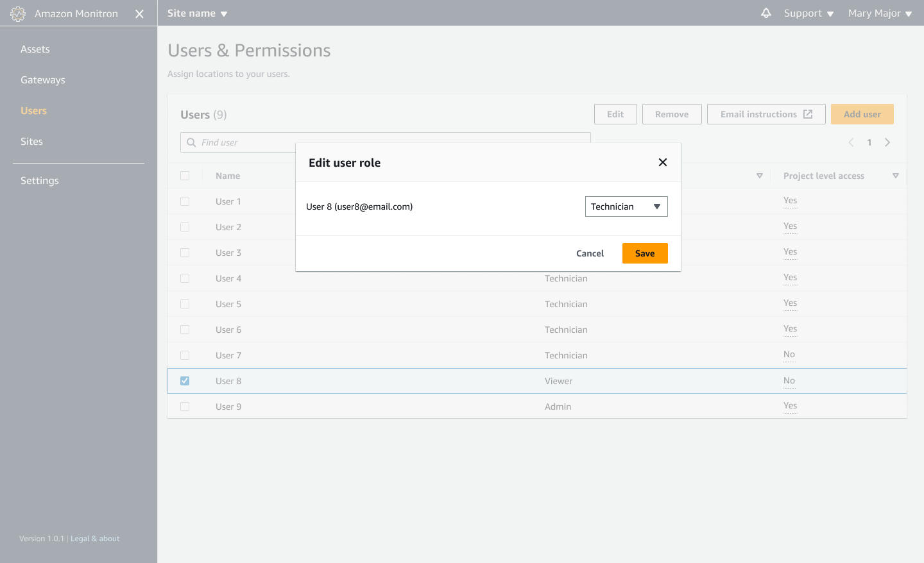Image resolution: width=924 pixels, height=563 pixels.
Task: Open notifications via the bell icon
Action: 766,13
